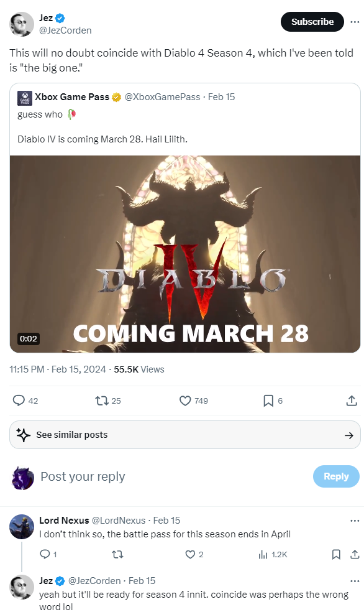Bookmark Lord Nexus comment
Image resolution: width=364 pixels, height=612 pixels.
pyautogui.click(x=336, y=554)
